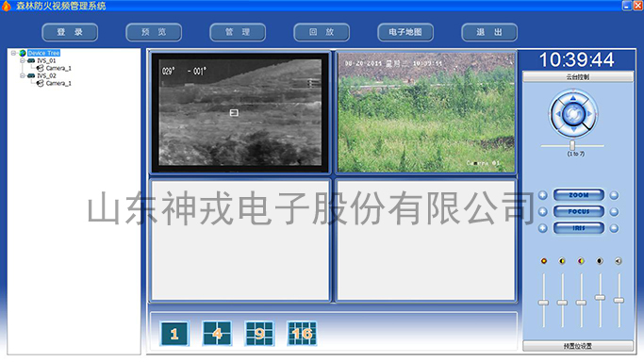The width and height of the screenshot is (644, 362).
Task: Select the 16-split view layout icon
Action: click(302, 334)
